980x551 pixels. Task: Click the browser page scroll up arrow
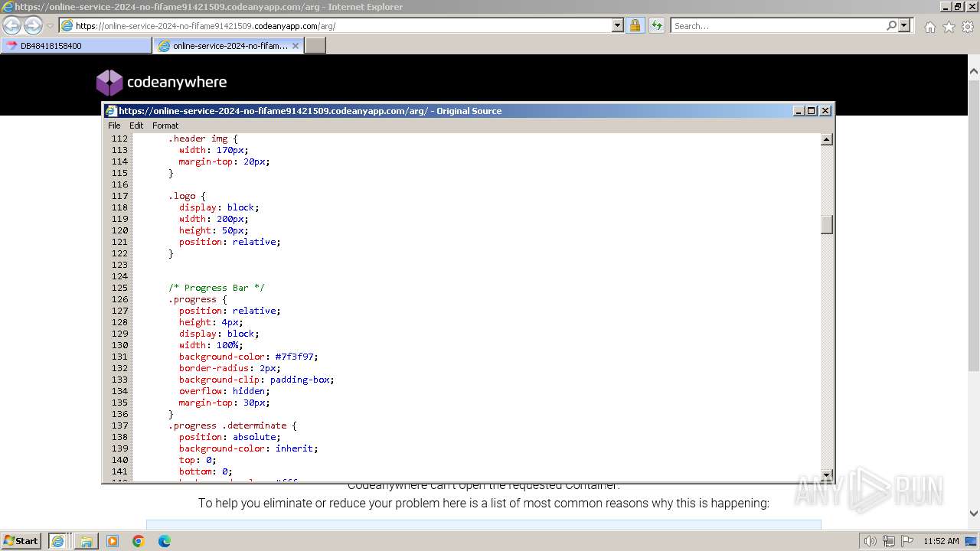974,72
